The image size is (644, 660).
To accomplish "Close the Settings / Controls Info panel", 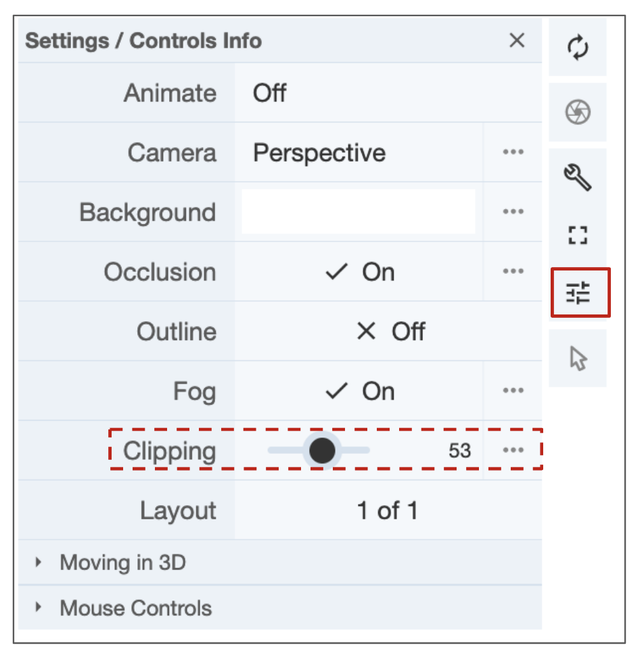I will tap(517, 41).
